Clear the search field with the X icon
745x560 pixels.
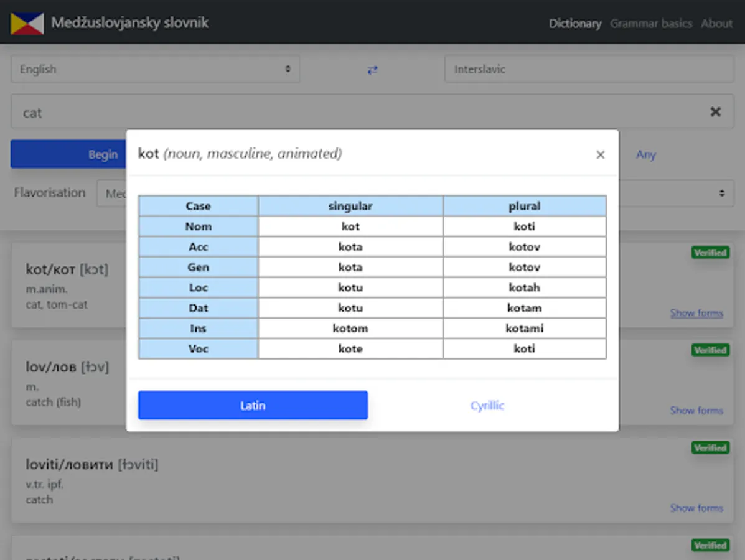click(715, 111)
